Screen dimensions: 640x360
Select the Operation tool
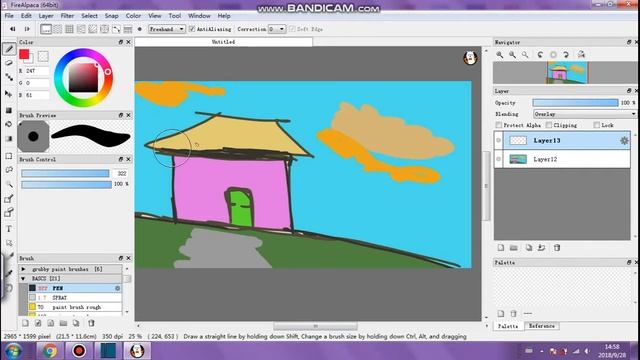point(9,243)
